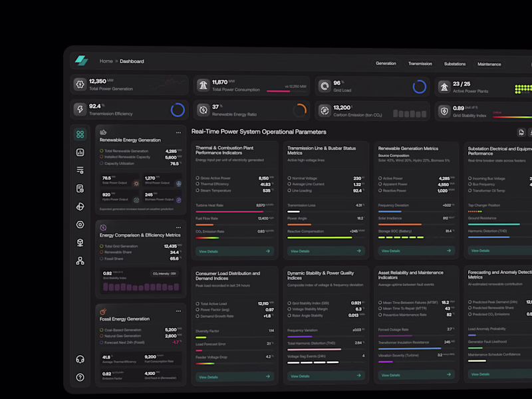Click the icon beside Hydro Power Output

pyautogui.click(x=136, y=200)
